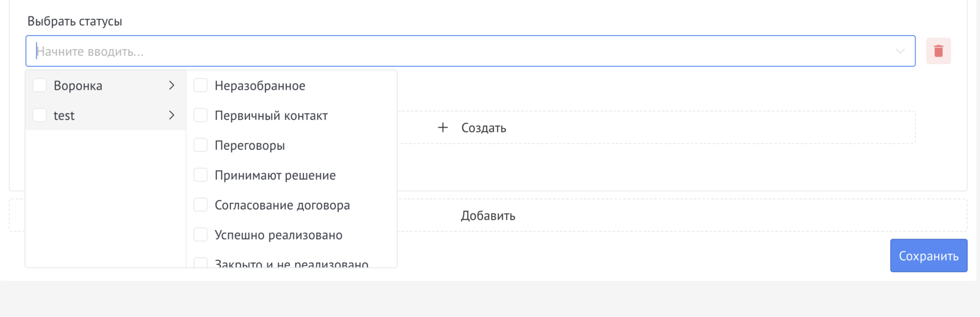Select the Воронка menu item label
Screen dimensions: 980x317
78,86
